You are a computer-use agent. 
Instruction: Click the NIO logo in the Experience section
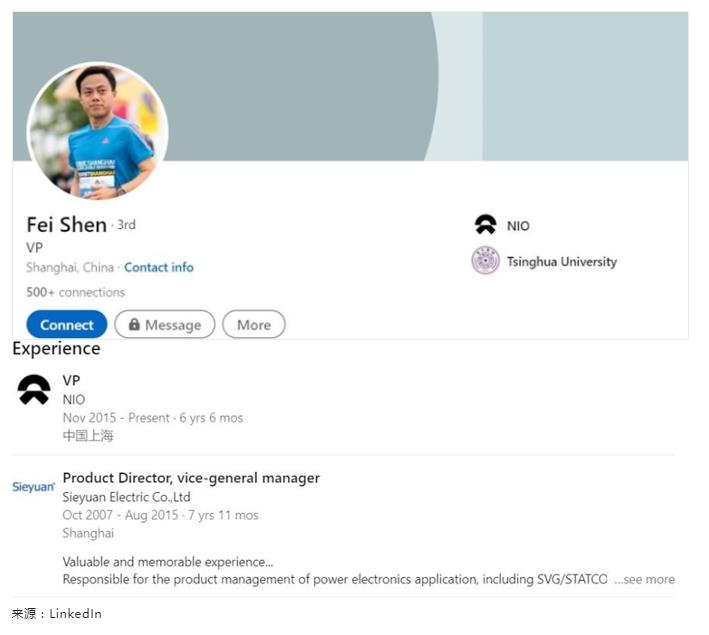click(x=34, y=390)
